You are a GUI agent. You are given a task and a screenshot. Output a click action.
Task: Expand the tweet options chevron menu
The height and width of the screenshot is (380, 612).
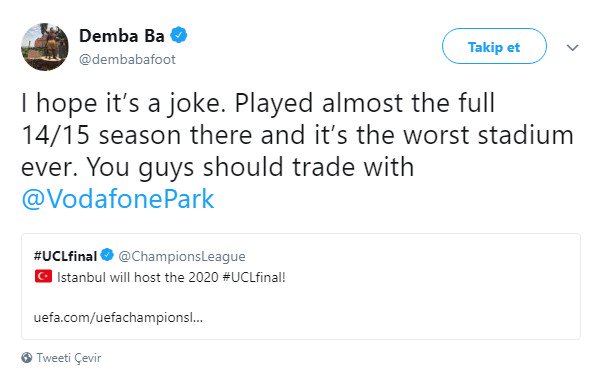coord(572,48)
